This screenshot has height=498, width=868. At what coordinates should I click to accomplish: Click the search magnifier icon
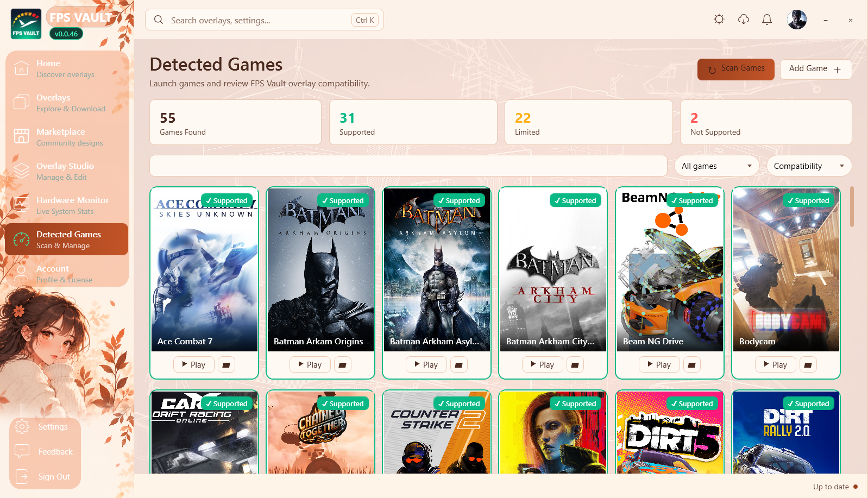click(x=159, y=20)
